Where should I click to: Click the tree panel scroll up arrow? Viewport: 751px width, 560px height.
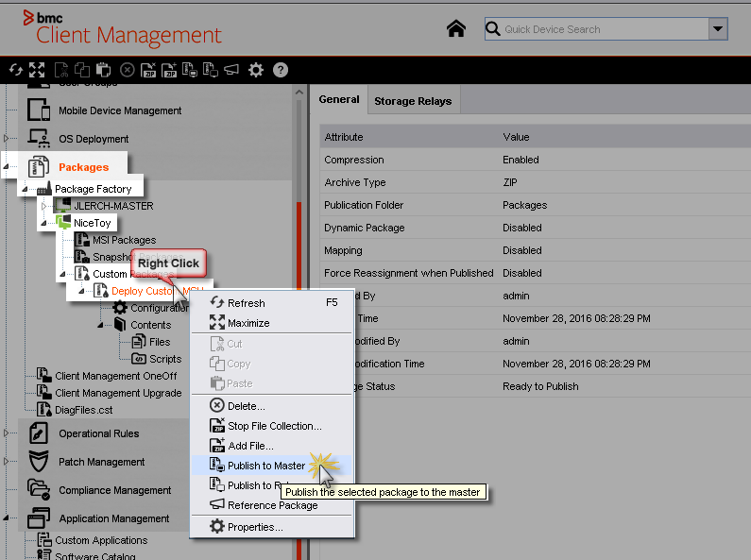pos(299,92)
